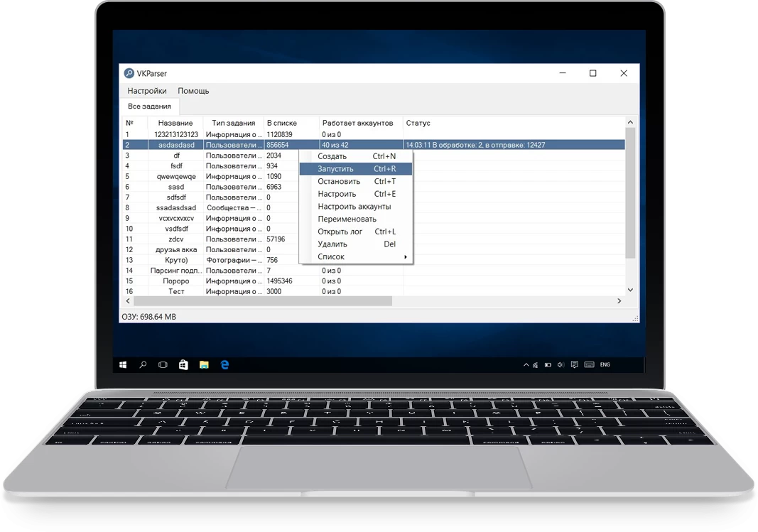Screen dimensions: 758x532
Task: Click the list value 1495346
Action: (x=279, y=281)
